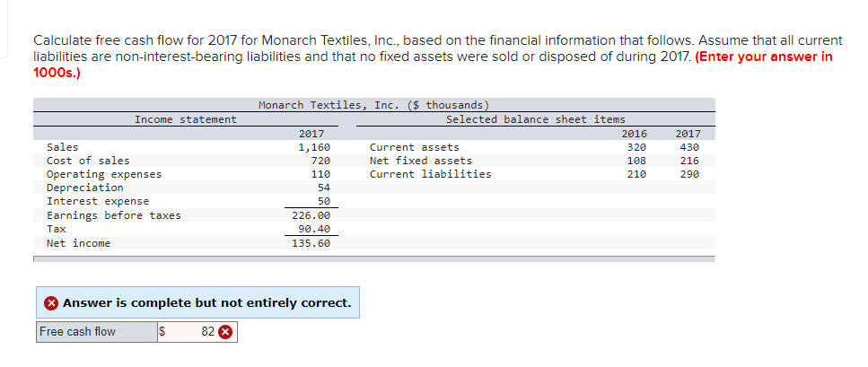Click the Net income value 135.60

[x=311, y=243]
